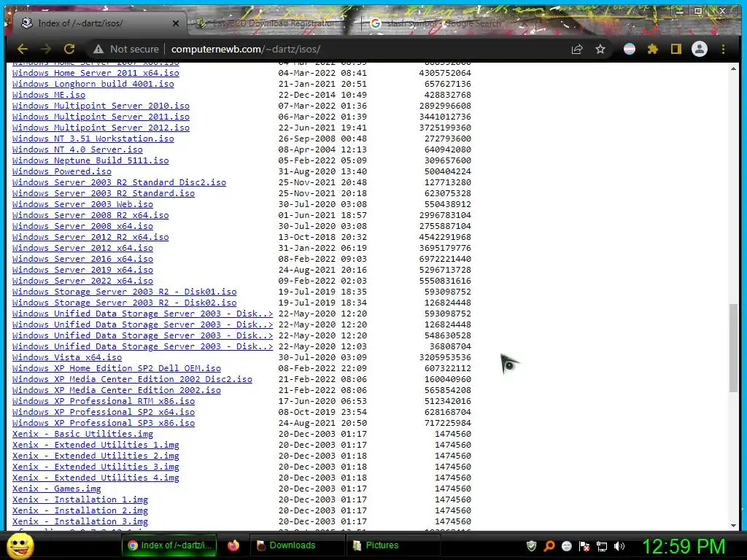Click the Index of /~dartz taskbar button
The height and width of the screenshot is (560, 747).
169,545
